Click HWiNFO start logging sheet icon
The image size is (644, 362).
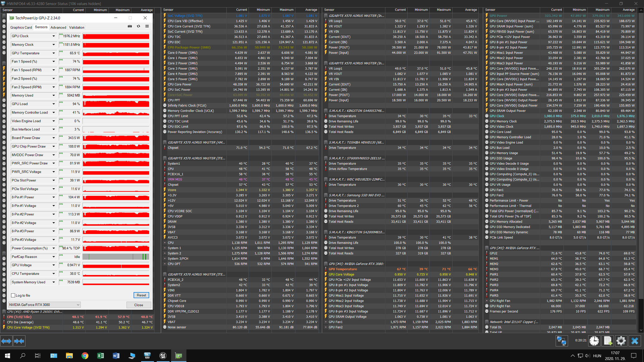pos(608,341)
